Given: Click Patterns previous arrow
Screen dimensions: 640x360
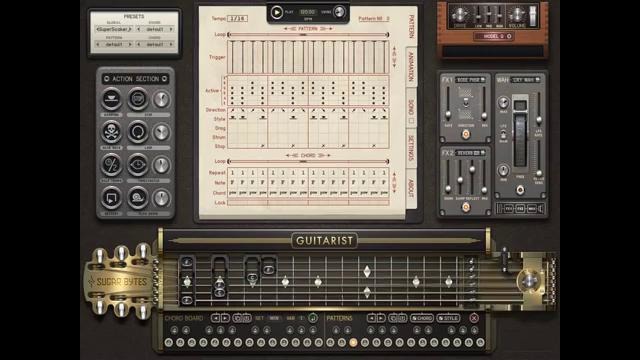Looking at the screenshot, I should tap(371, 318).
